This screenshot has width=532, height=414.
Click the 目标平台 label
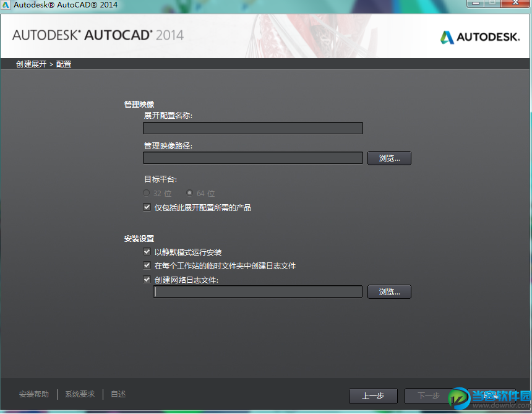[x=160, y=179]
